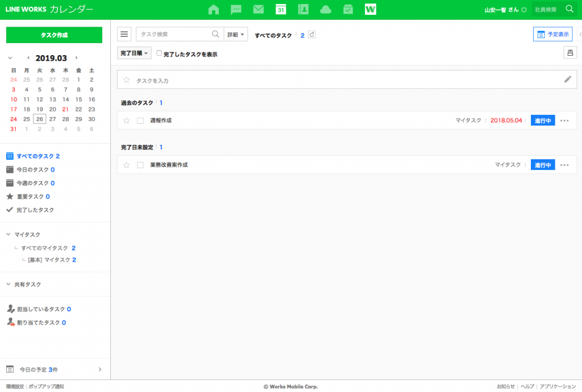Image resolution: width=582 pixels, height=392 pixels.
Task: Collapse the マイタスク section
Action: click(x=9, y=235)
